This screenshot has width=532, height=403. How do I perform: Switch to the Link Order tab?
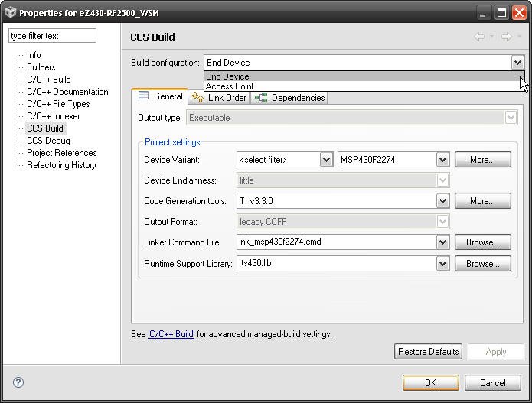point(219,98)
